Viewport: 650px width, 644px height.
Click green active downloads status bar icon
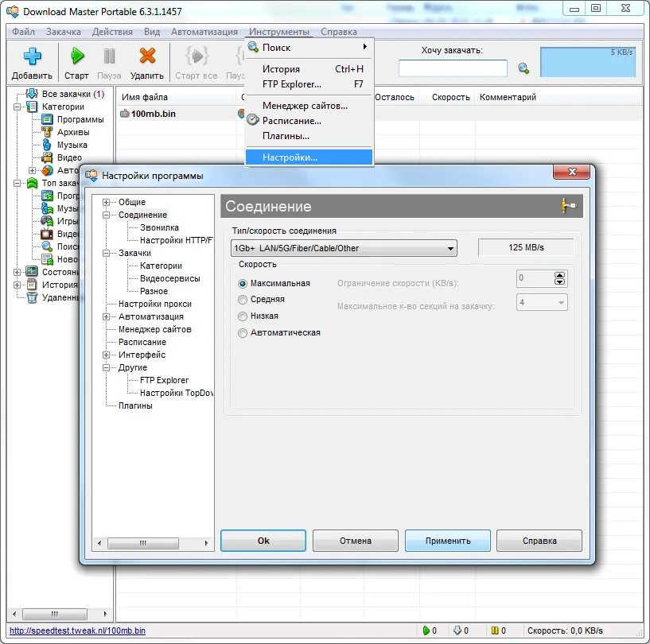coord(426,630)
